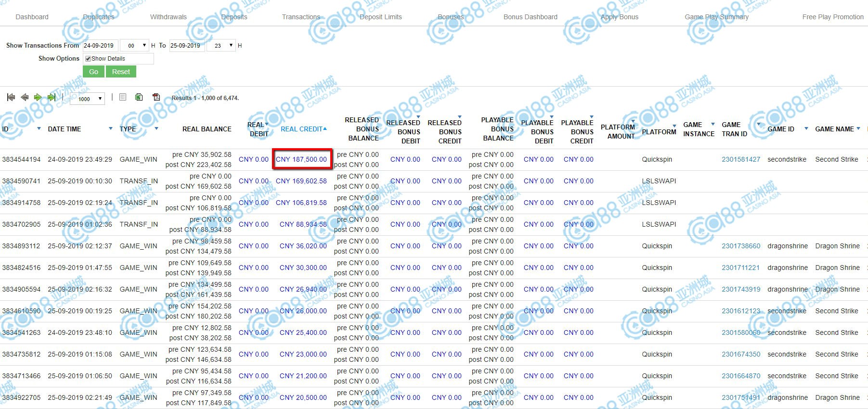
Task: Click the CNY 106,819.58 real credit cell
Action: [301, 203]
